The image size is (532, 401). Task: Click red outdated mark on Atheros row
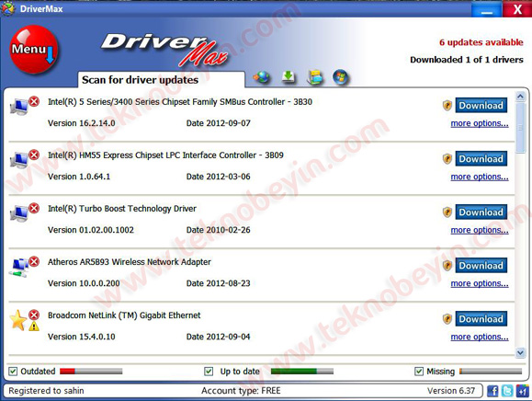point(34,261)
